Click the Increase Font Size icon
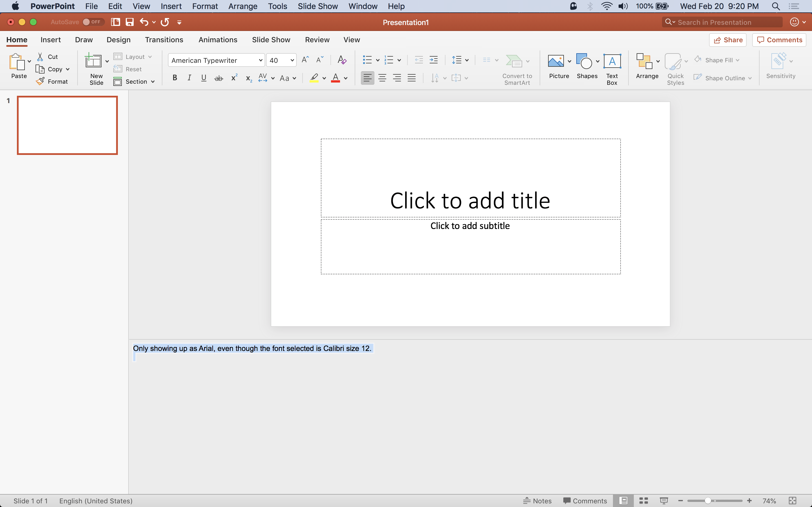 305,60
